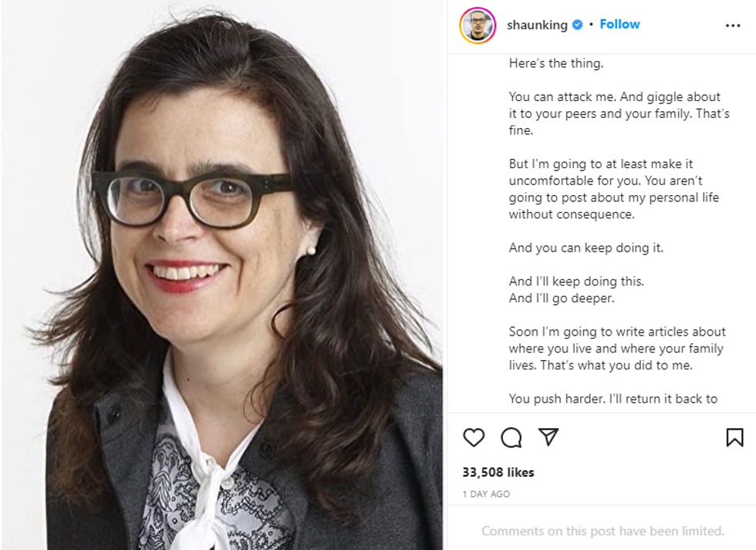This screenshot has width=756, height=550.
Task: Click the paragraph starting 'Soon I'm going to write'
Action: tap(617, 349)
